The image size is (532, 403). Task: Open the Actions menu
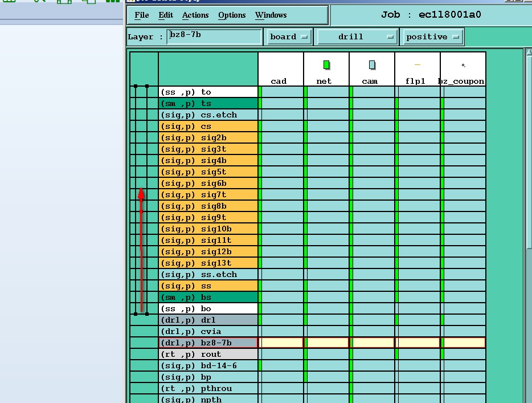pos(195,15)
